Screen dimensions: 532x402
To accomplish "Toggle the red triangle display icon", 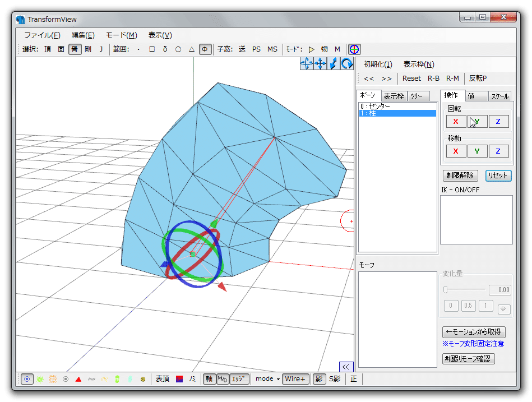I will click(x=78, y=379).
